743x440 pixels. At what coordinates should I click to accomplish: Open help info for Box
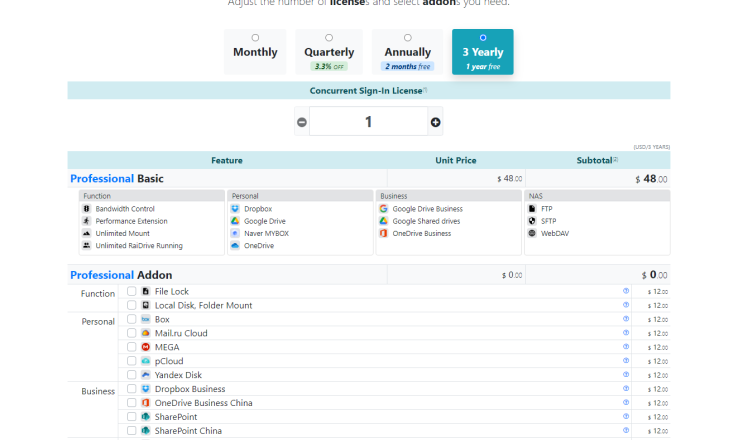[x=626, y=319]
